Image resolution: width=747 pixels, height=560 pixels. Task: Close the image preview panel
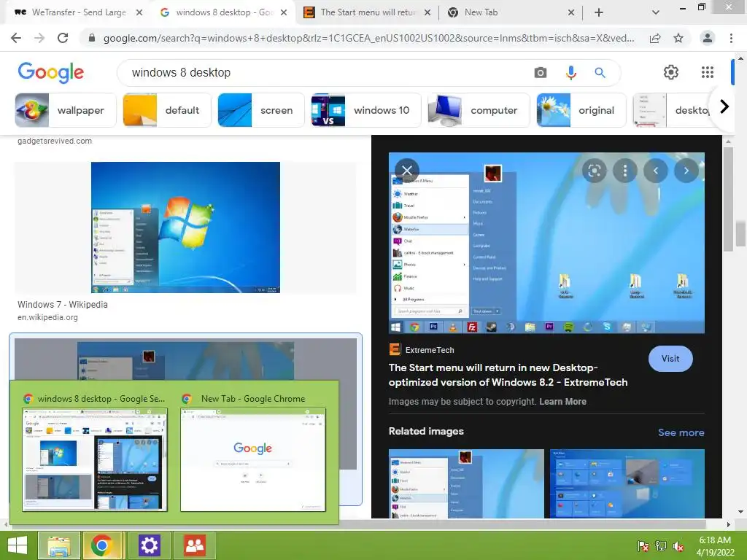click(x=407, y=171)
